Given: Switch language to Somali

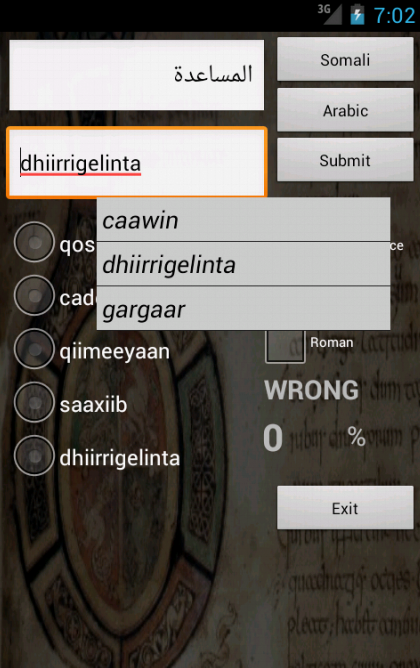Looking at the screenshot, I should tap(345, 60).
